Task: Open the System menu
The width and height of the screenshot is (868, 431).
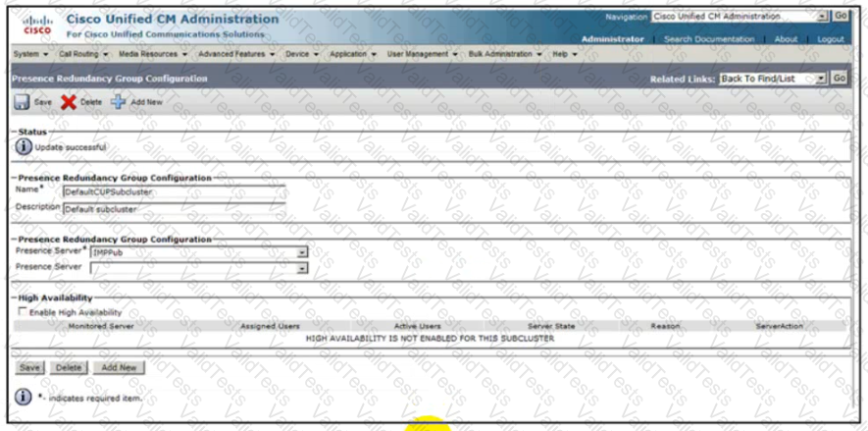Action: coord(30,54)
